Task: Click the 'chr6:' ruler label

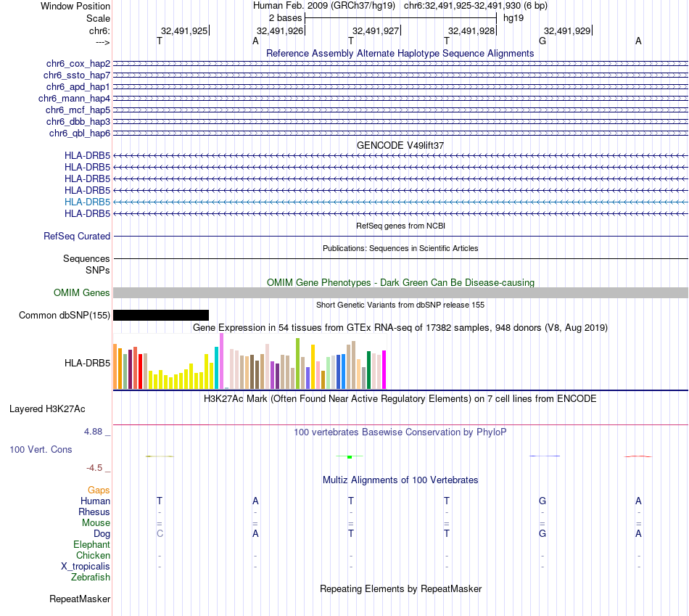Action: pyautogui.click(x=100, y=30)
